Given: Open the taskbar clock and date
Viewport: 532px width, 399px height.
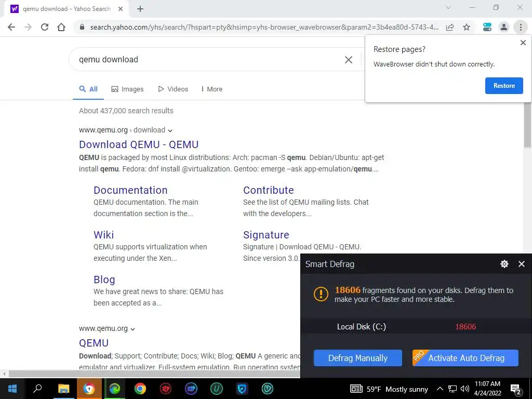Looking at the screenshot, I should coord(487,389).
